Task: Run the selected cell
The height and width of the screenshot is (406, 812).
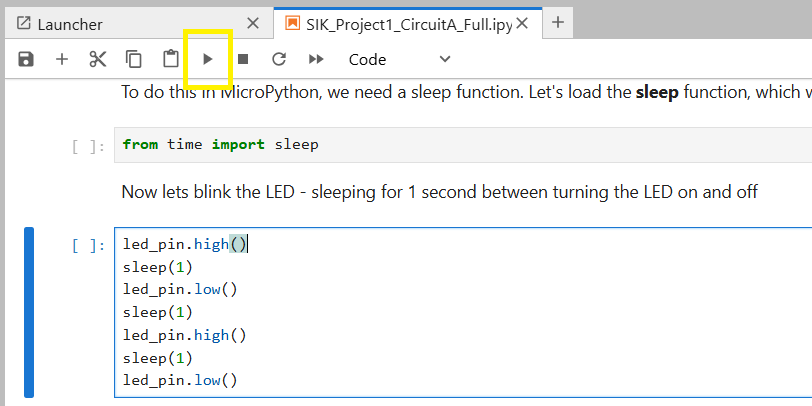Action: pos(208,60)
